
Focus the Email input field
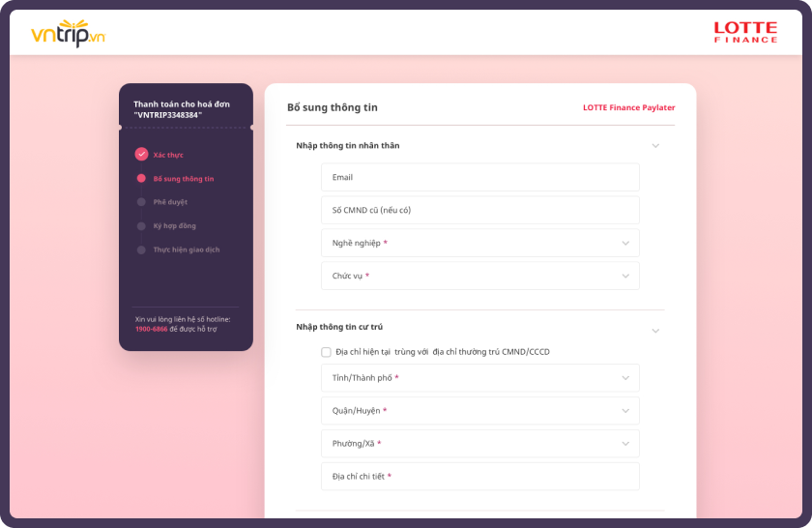[x=480, y=177]
